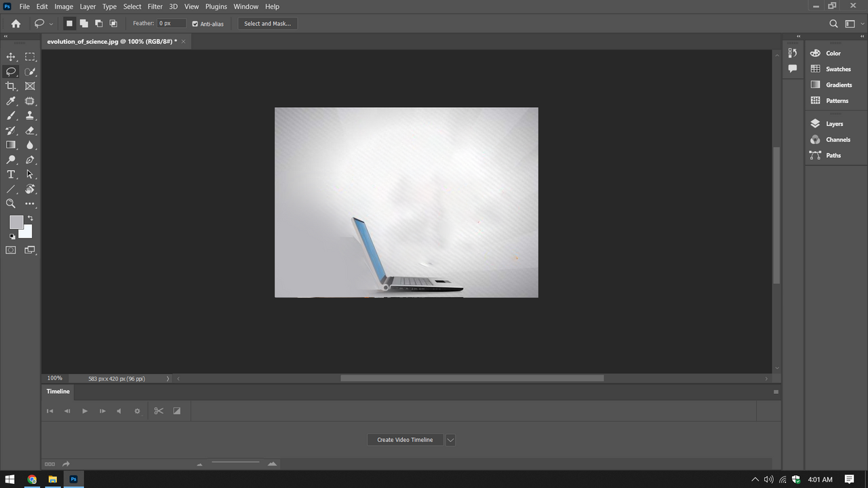Toggle timeline audio mute speaker
This screenshot has width=868, height=488.
(x=119, y=411)
